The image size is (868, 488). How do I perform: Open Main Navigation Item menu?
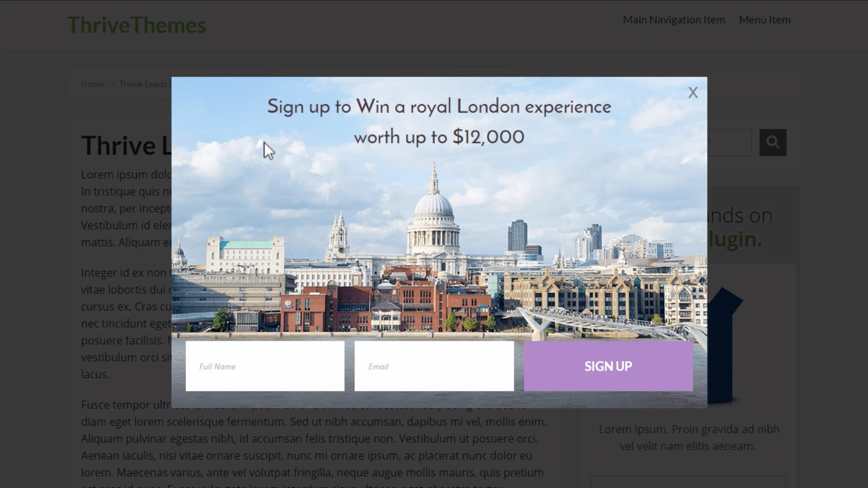click(674, 20)
